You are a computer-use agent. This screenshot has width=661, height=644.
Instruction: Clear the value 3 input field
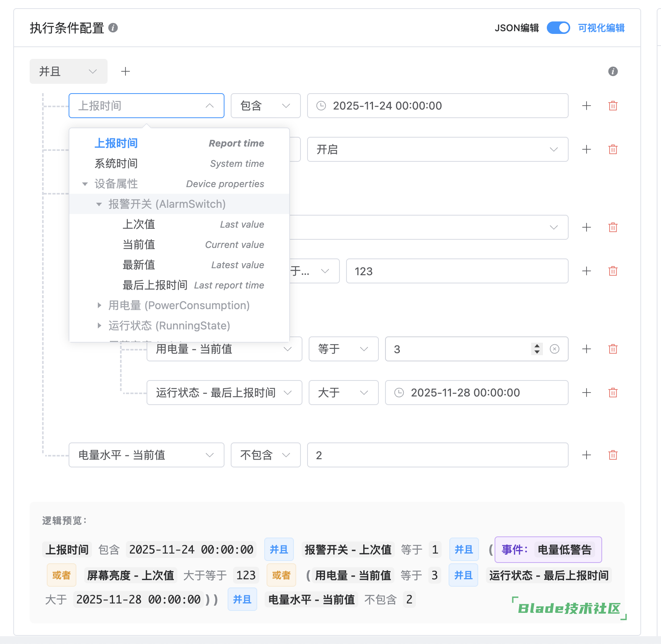[554, 349]
